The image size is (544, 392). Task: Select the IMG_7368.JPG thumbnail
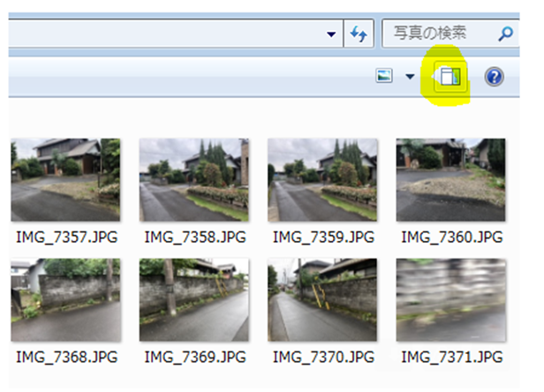(65, 299)
